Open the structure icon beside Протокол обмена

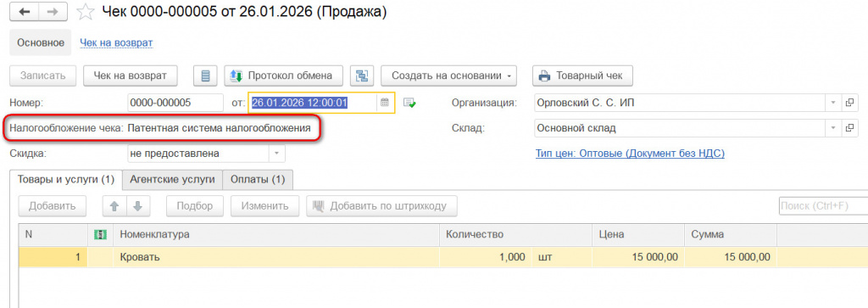[363, 76]
